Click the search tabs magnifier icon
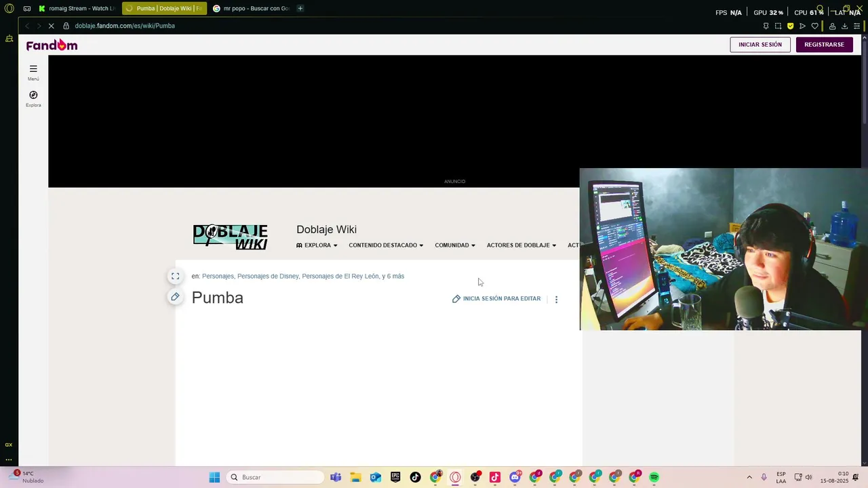Image resolution: width=868 pixels, height=488 pixels. pos(820,9)
